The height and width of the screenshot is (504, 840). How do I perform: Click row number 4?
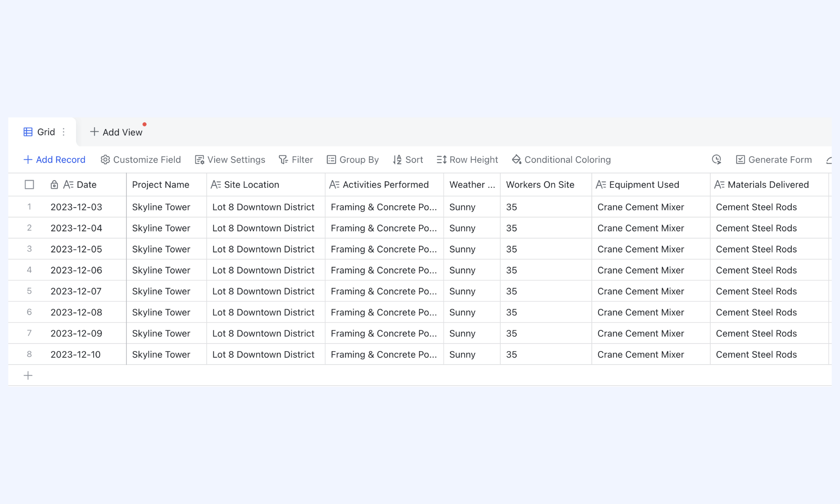point(29,270)
